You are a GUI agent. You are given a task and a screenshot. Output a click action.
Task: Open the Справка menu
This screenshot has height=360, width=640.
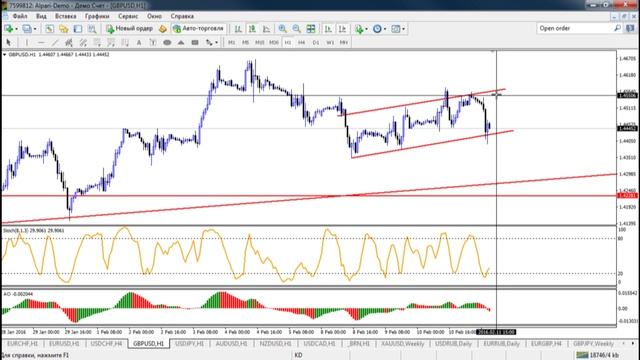pyautogui.click(x=182, y=16)
